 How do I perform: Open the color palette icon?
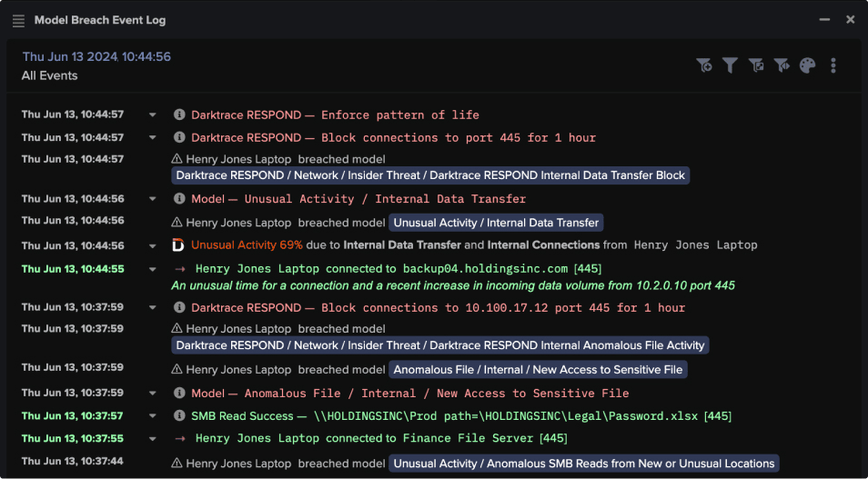point(807,65)
